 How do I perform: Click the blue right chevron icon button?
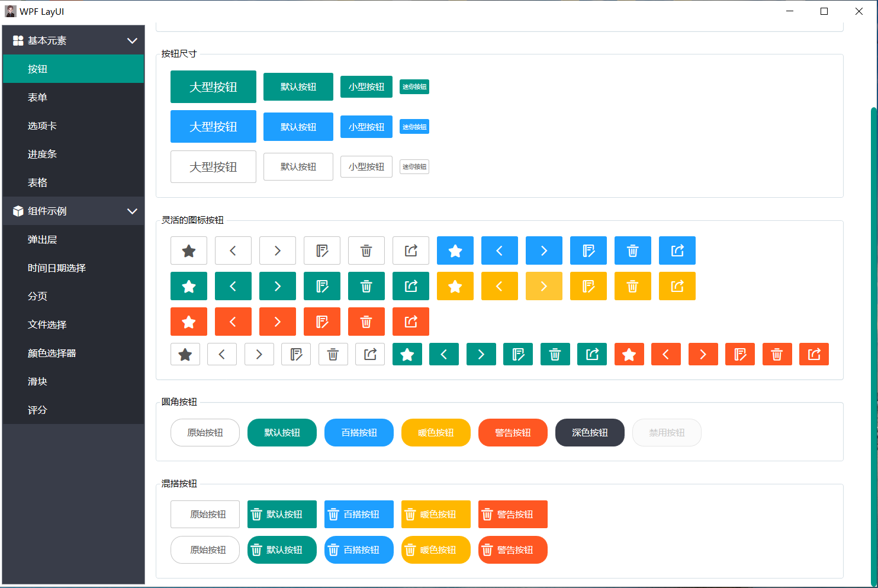[x=543, y=250]
